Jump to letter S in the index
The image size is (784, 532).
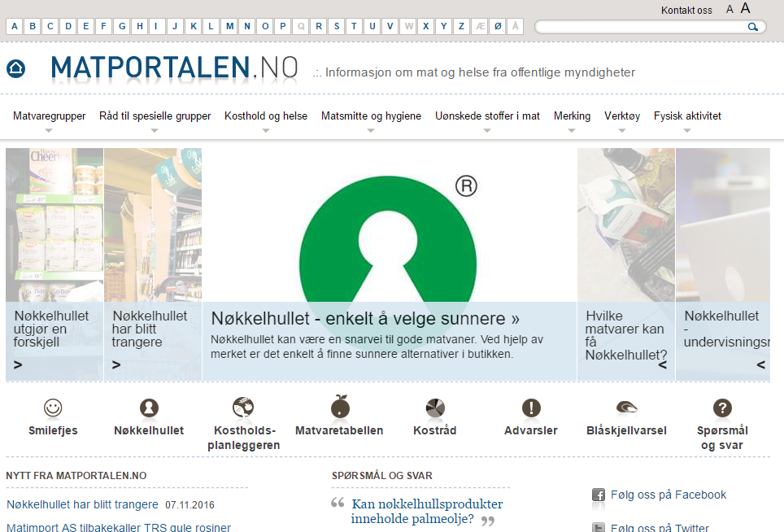pos(337,26)
